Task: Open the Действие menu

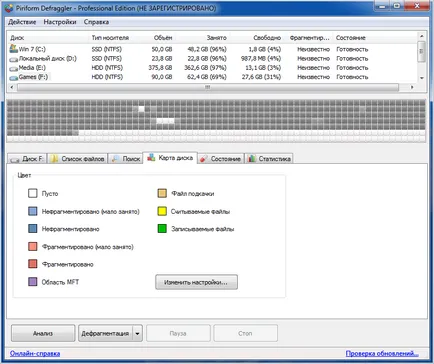Action: pos(22,22)
